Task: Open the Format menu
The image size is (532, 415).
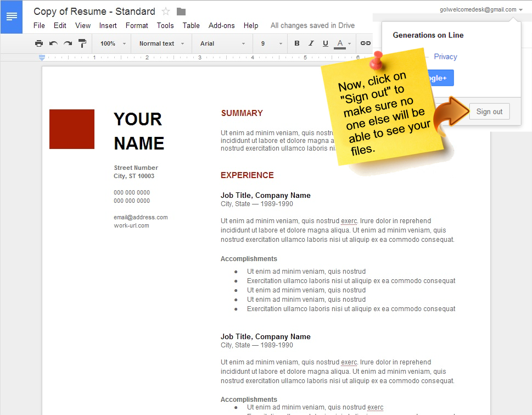Action: pyautogui.click(x=137, y=25)
